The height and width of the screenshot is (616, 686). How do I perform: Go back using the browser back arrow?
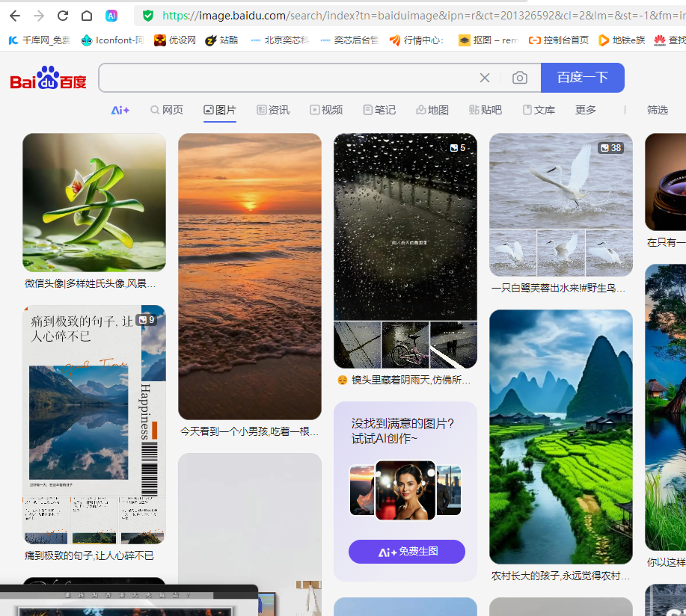click(x=16, y=15)
